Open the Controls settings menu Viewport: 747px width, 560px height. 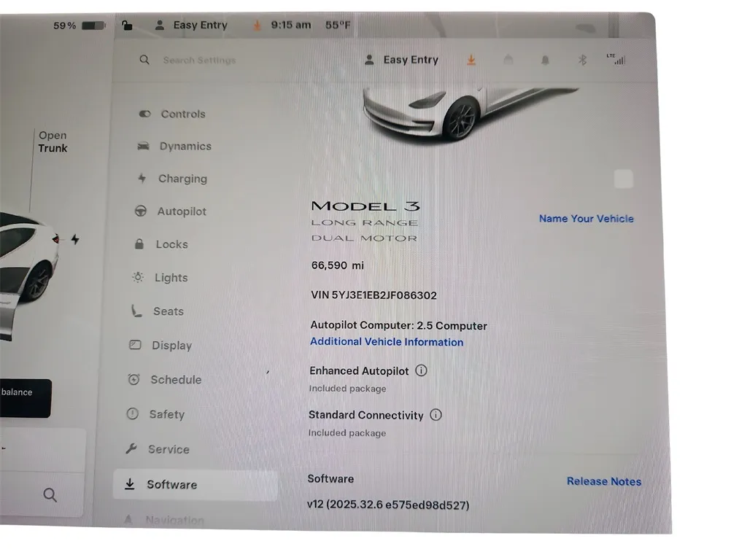(172, 114)
